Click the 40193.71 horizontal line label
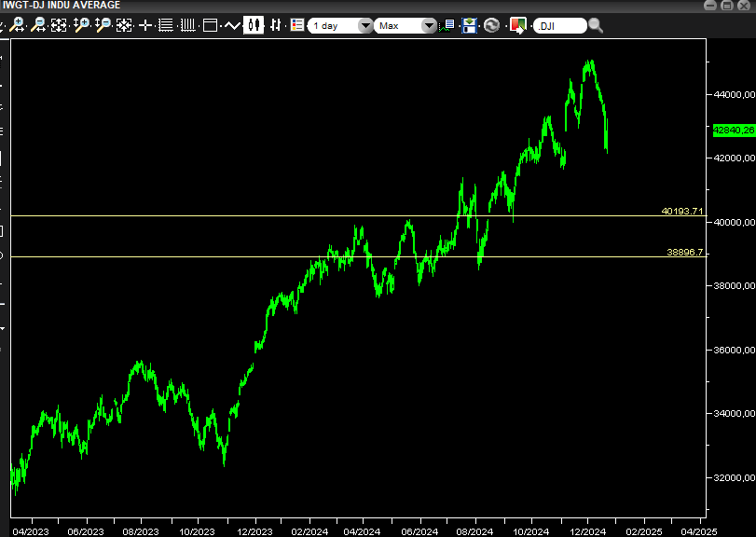The image size is (756, 537). [x=682, y=212]
